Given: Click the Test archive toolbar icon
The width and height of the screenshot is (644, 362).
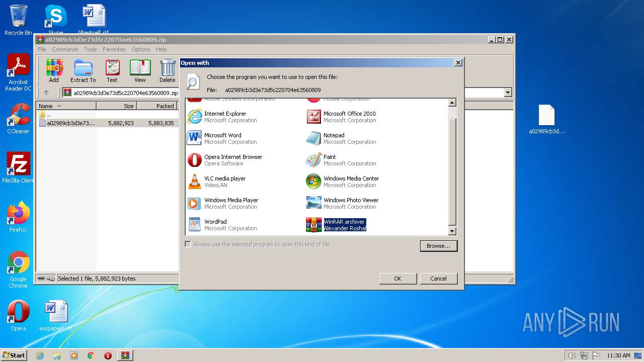Looking at the screenshot, I should pyautogui.click(x=112, y=71).
